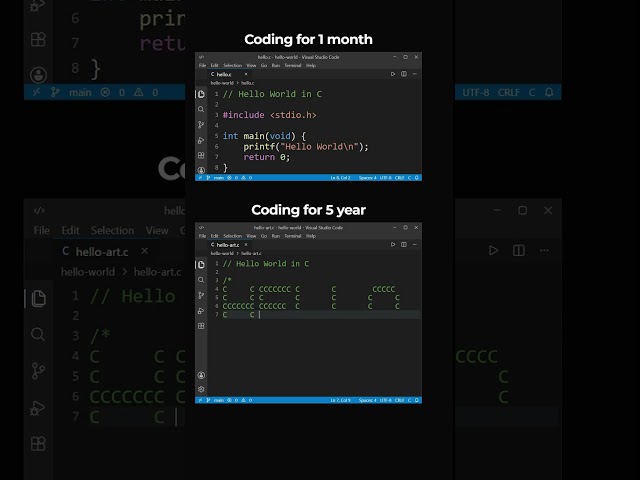Click the '#include <stdio.h>' code line

(x=269, y=115)
